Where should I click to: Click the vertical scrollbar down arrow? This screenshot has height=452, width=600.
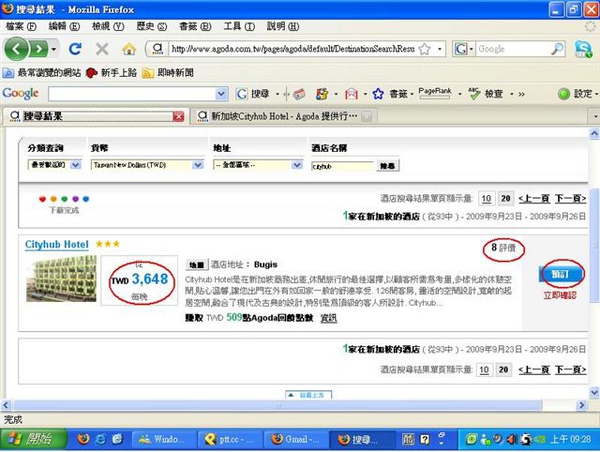[594, 392]
